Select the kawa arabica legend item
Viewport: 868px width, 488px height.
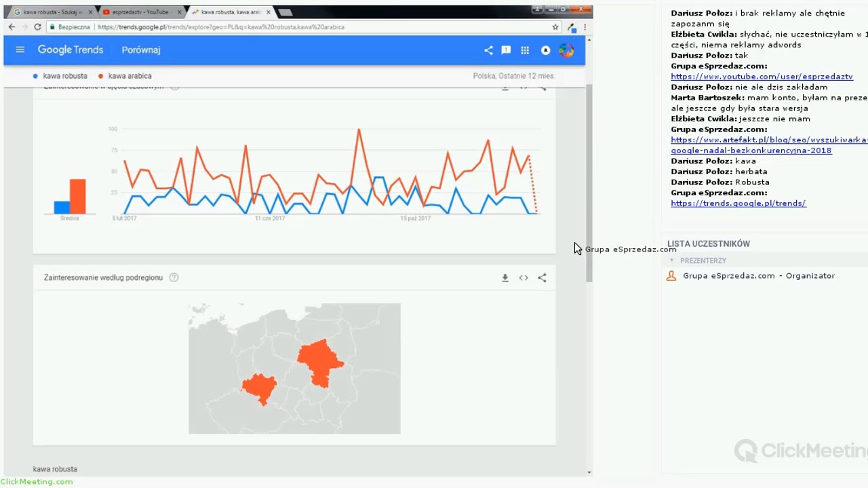coord(125,76)
